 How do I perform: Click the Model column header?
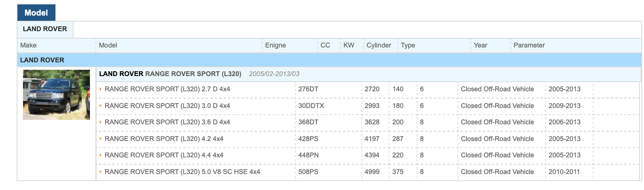108,45
